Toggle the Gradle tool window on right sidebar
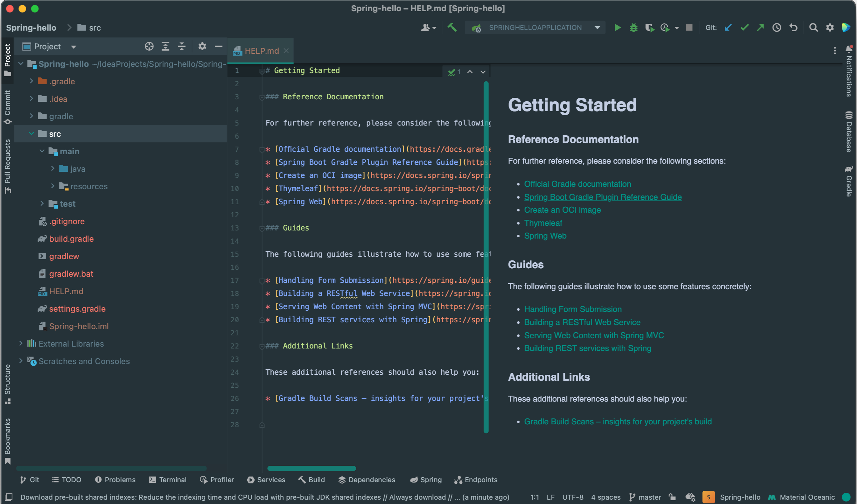Image resolution: width=857 pixels, height=504 pixels. 849,181
